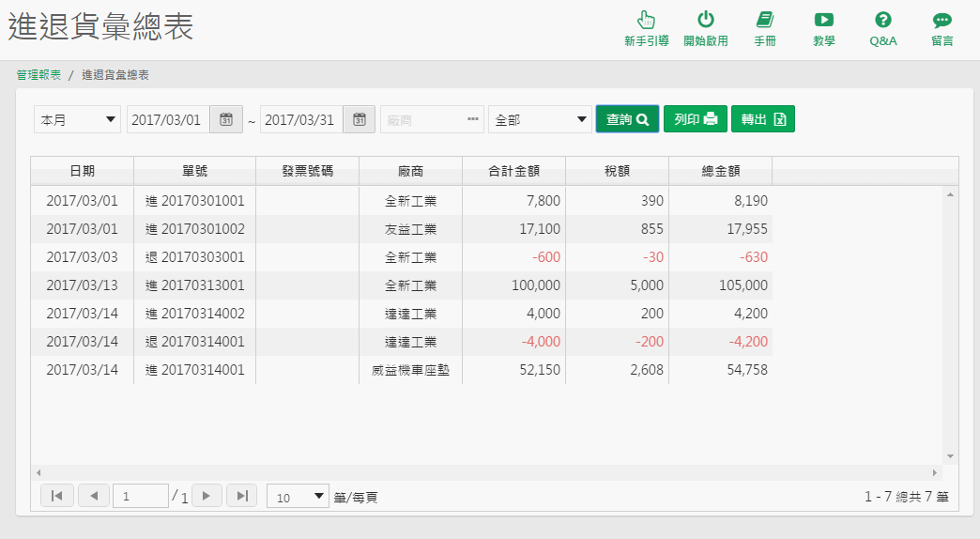Go to next page of results

207,496
